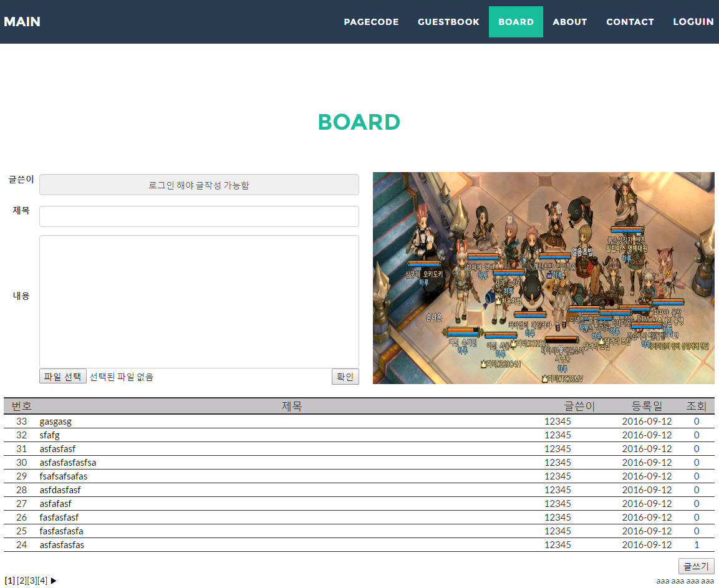Click post number 33

tap(22, 422)
